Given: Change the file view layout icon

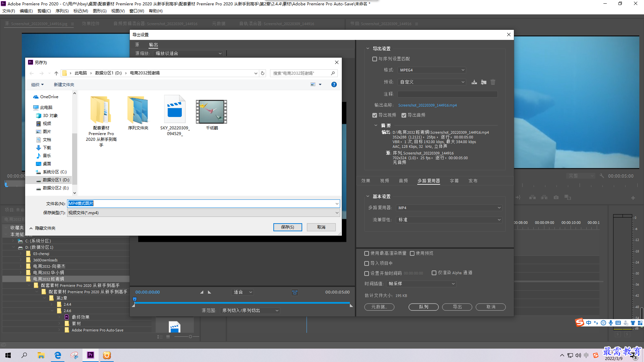Looking at the screenshot, I should 313,84.
